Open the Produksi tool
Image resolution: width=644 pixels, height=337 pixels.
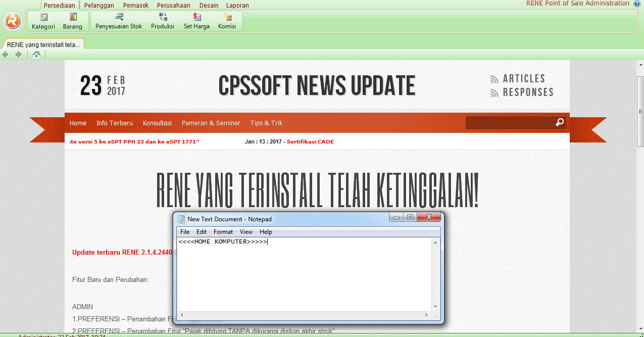pos(163,21)
